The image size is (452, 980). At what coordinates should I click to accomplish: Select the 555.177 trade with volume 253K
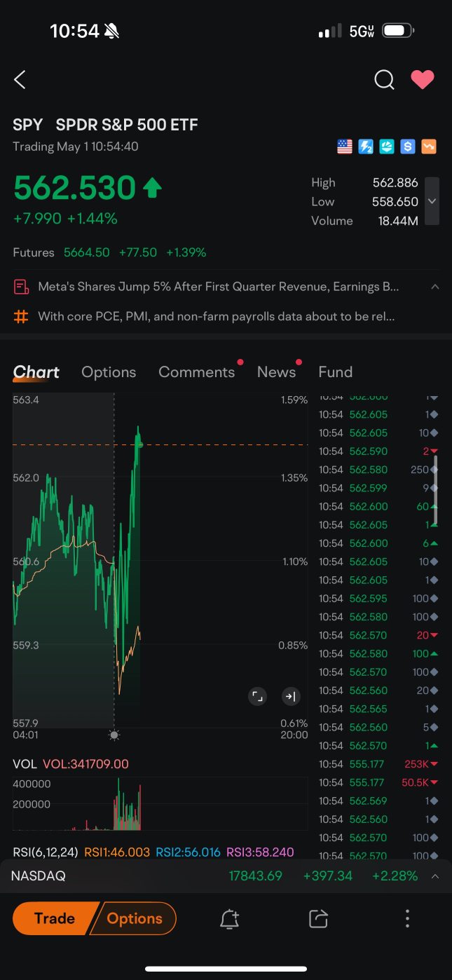(378, 764)
